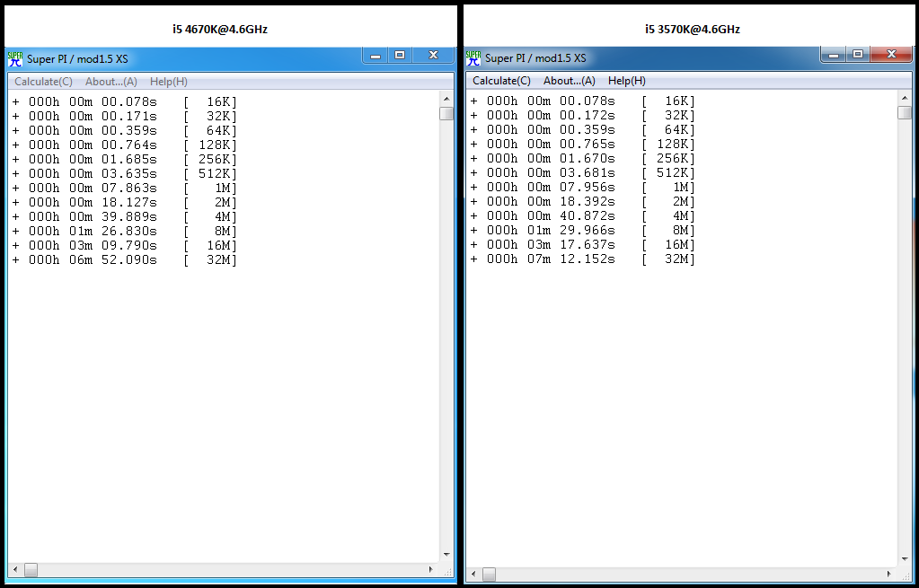Select the 01.685s 256K result row
The width and height of the screenshot is (919, 588).
pyautogui.click(x=124, y=159)
